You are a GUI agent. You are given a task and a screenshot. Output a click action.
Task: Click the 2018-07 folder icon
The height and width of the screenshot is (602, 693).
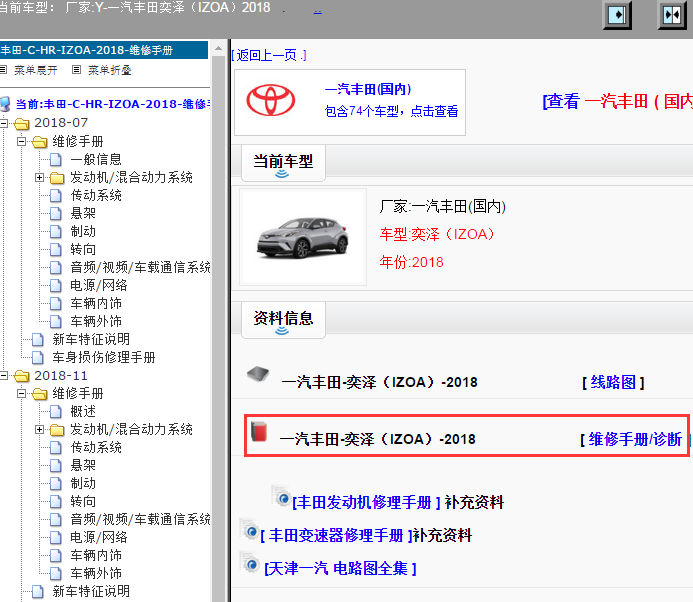22,123
